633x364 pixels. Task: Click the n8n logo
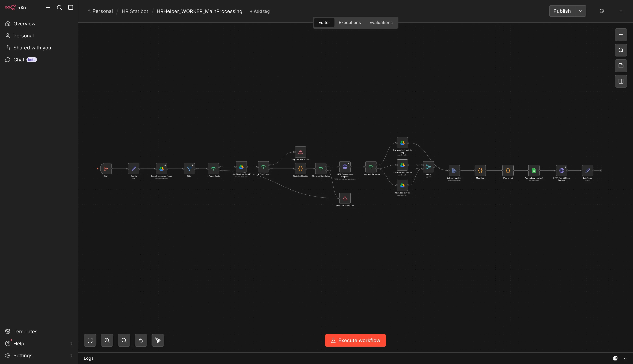pos(15,7)
